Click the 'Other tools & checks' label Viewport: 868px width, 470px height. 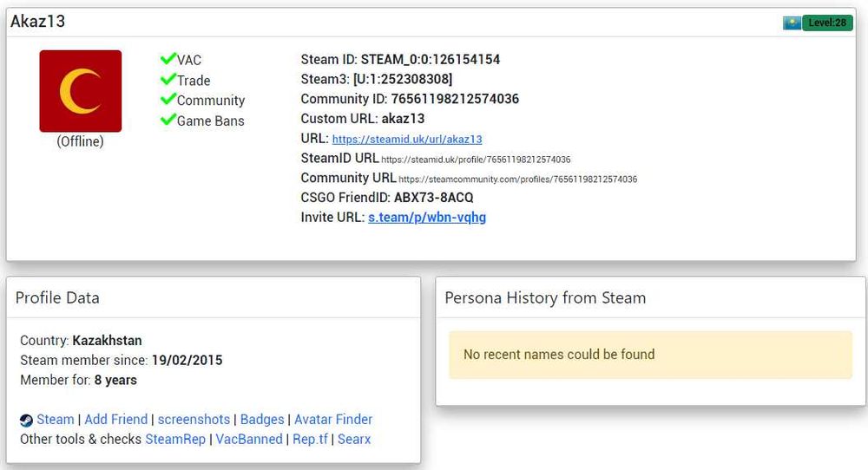[81, 439]
